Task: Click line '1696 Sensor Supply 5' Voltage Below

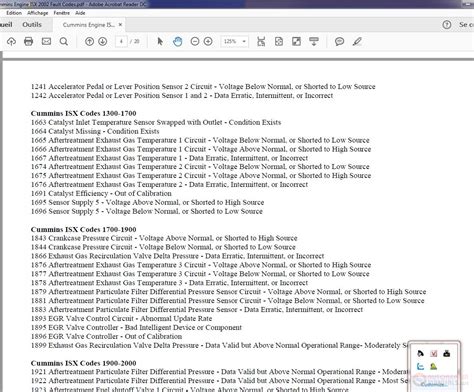Action: point(147,211)
